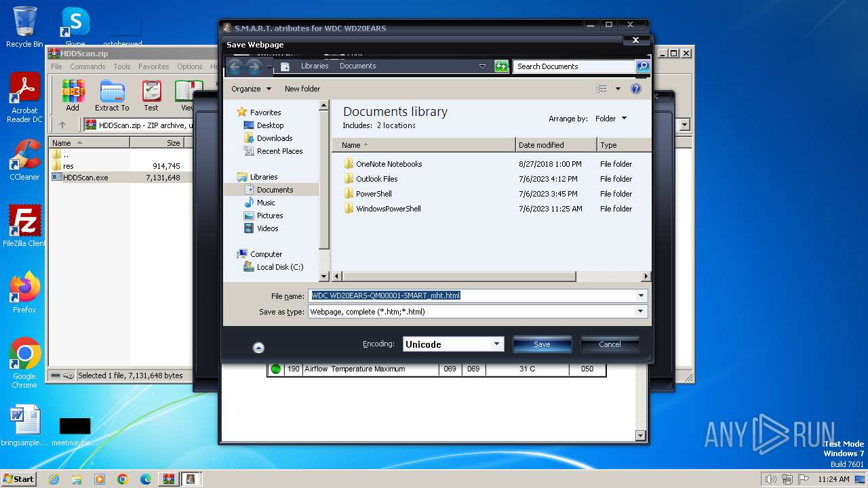Open Firefox desktop icon

coord(24,293)
